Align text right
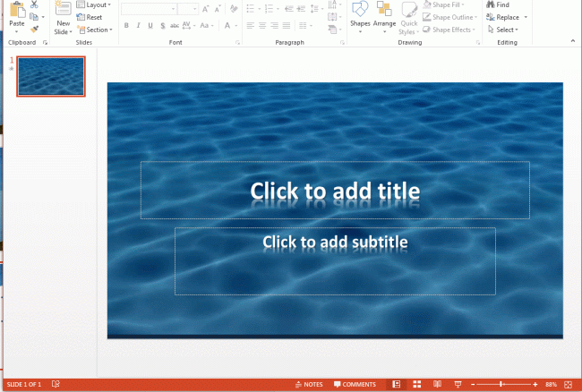The width and height of the screenshot is (582, 392). (x=274, y=26)
